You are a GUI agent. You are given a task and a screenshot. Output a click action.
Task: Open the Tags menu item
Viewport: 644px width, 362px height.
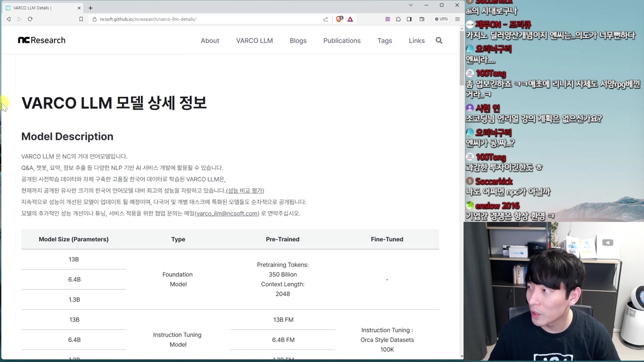click(385, 41)
